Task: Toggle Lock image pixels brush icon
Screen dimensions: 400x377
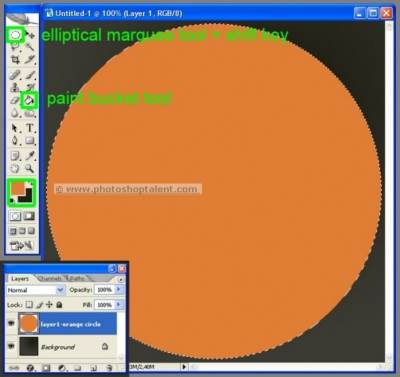Action: click(40, 305)
